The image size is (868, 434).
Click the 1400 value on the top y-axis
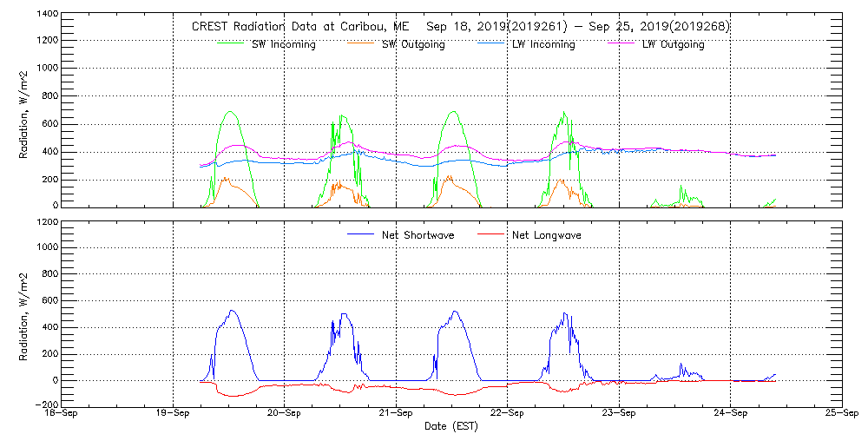(x=46, y=15)
